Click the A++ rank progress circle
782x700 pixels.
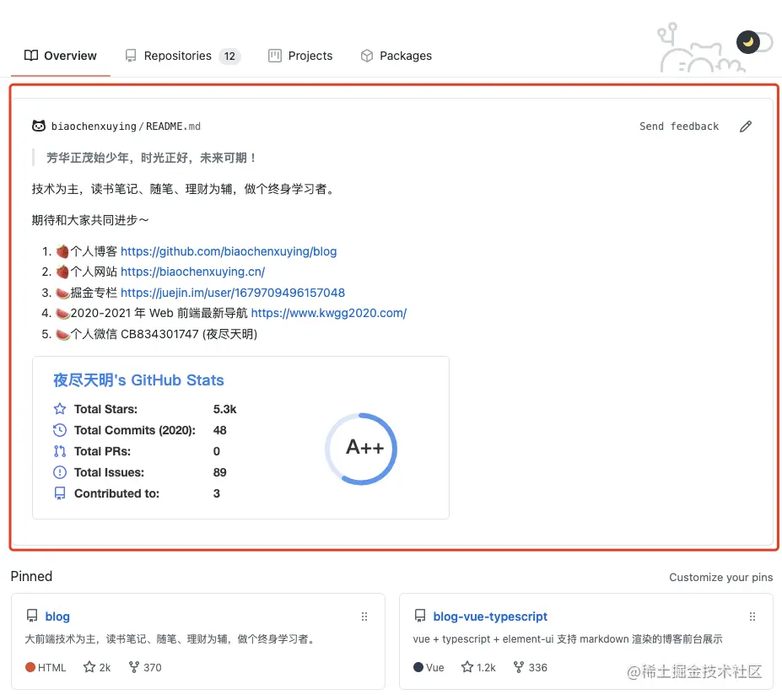362,449
